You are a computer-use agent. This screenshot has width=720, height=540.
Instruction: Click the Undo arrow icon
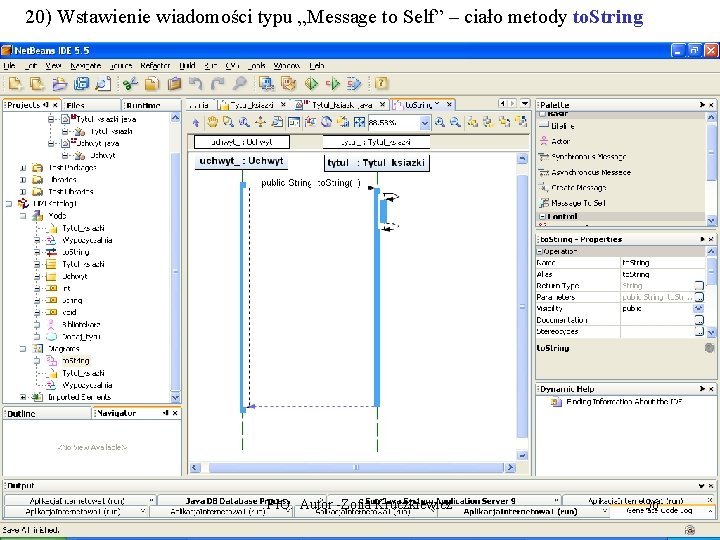click(x=196, y=84)
